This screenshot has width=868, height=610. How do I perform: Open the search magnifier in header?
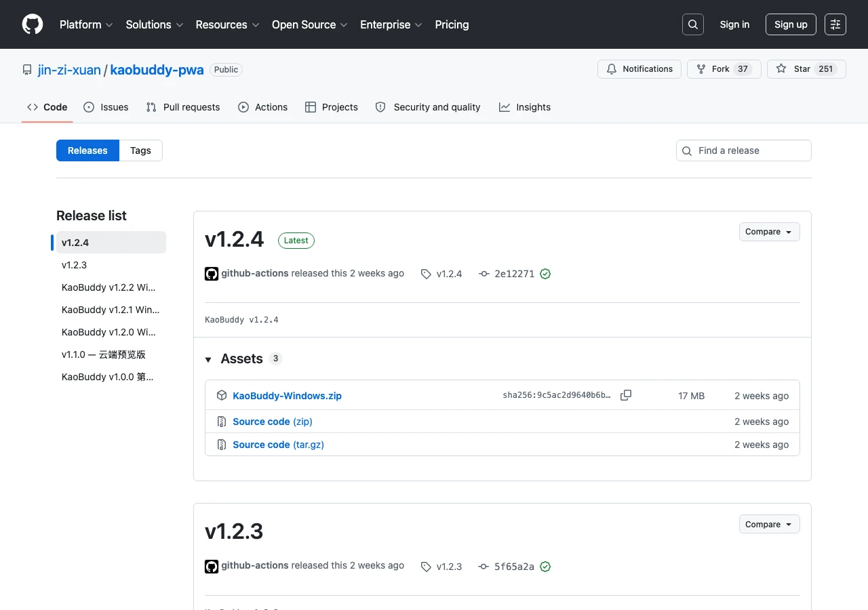[693, 24]
